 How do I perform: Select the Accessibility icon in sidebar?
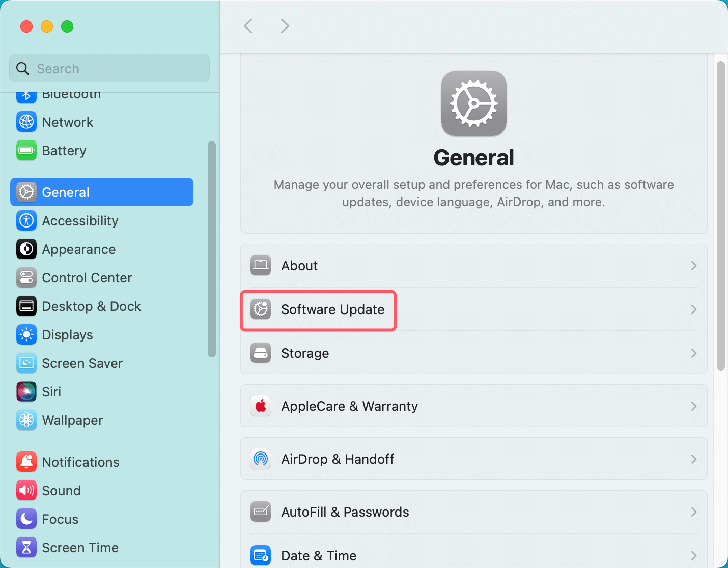click(26, 221)
